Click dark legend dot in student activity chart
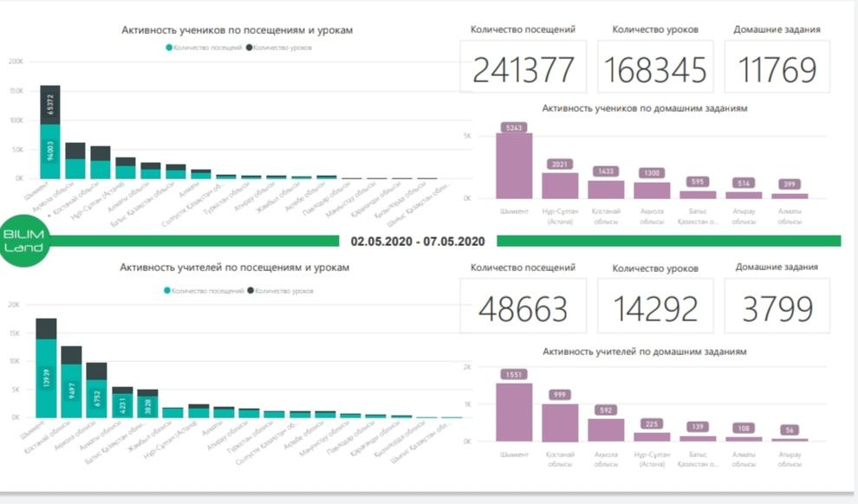Viewport: 858px width, 504px height. pos(250,48)
